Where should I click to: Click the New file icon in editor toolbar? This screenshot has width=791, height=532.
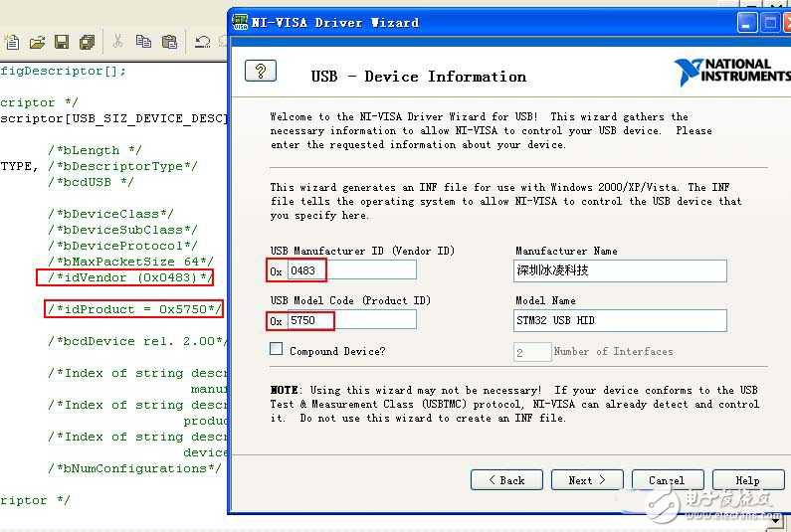12,43
